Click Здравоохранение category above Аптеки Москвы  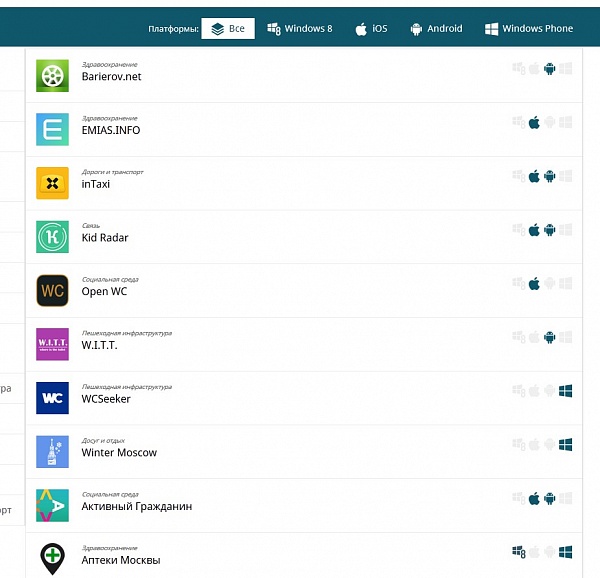coord(109,548)
